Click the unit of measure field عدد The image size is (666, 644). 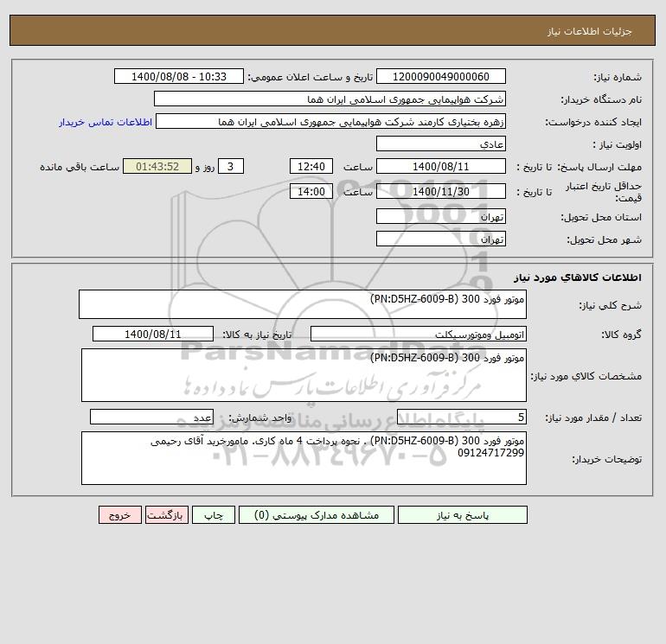151,417
